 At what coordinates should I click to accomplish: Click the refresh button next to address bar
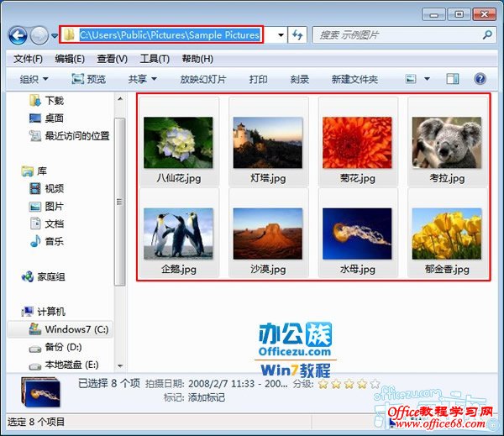pos(297,34)
